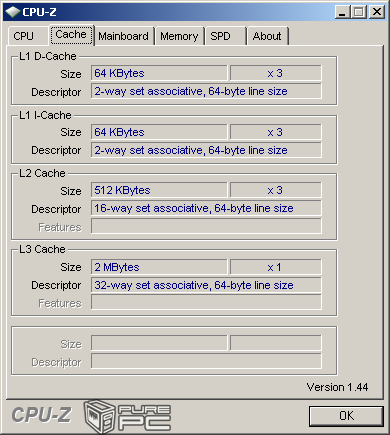
Task: Click the L2 Cache 512 KBytes size field
Action: pyautogui.click(x=159, y=190)
